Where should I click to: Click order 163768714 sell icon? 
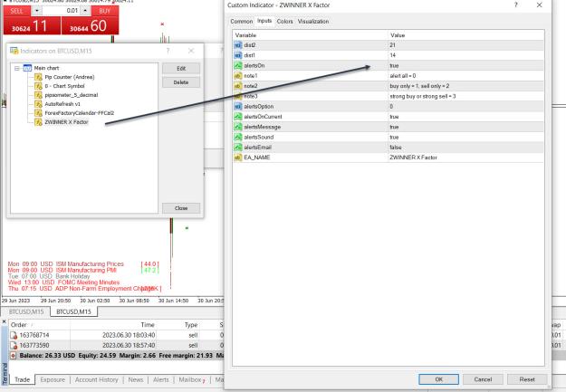pos(14,335)
